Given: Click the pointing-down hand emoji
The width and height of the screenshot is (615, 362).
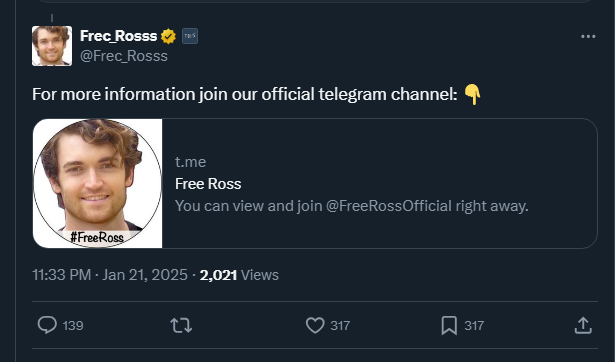Looking at the screenshot, I should tap(472, 95).
